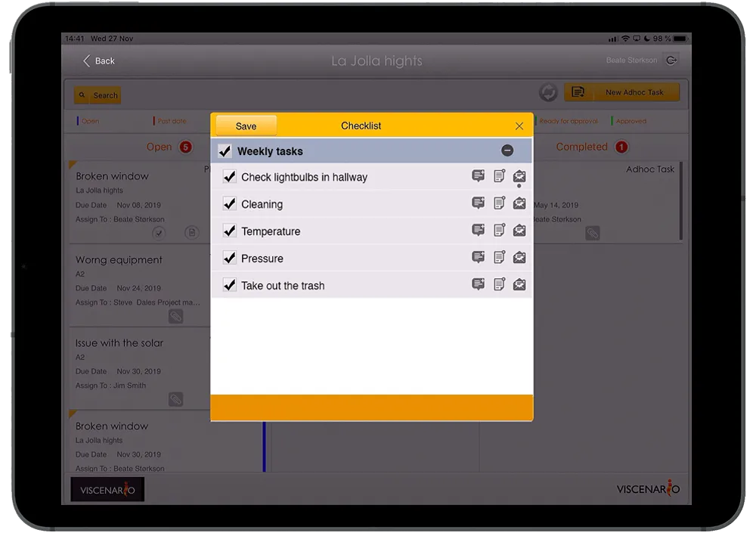Open attachment icon on Worng equipment card
The image size is (756, 533).
click(175, 317)
